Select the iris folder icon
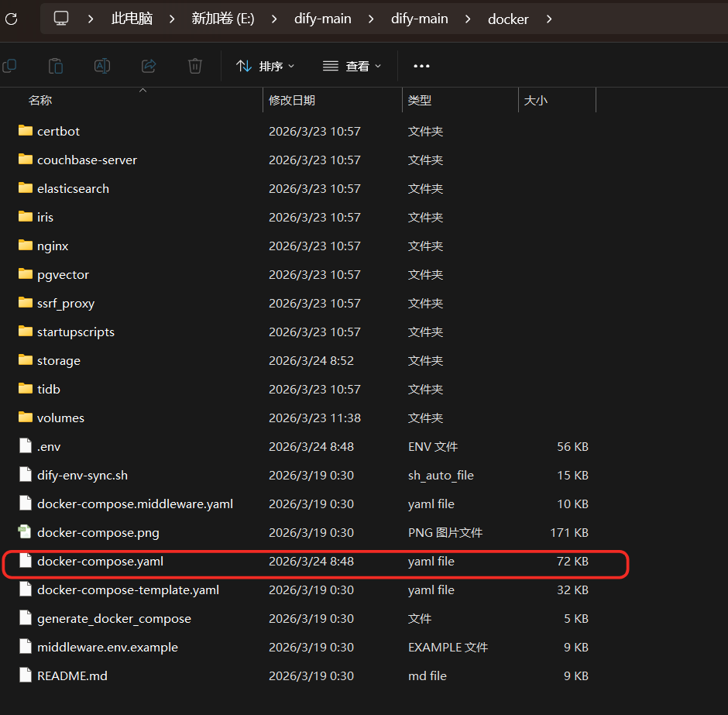 pyautogui.click(x=26, y=216)
